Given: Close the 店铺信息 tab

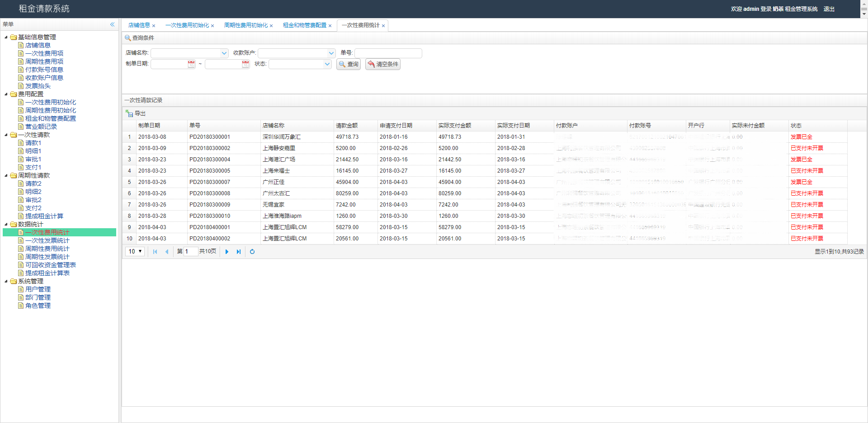Looking at the screenshot, I should [154, 26].
